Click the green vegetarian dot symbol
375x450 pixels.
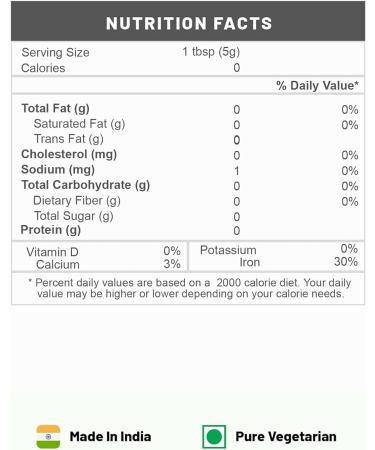(214, 437)
